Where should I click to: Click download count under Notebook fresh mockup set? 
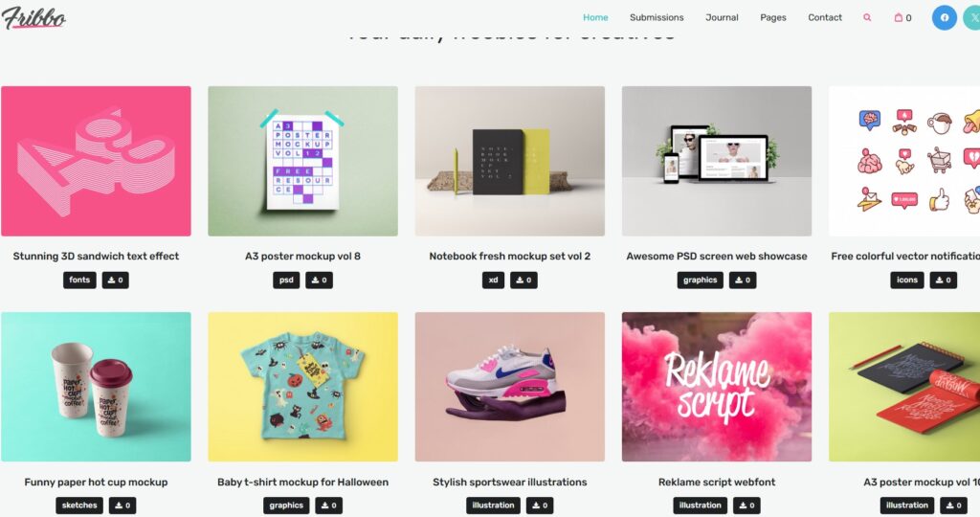[523, 281]
